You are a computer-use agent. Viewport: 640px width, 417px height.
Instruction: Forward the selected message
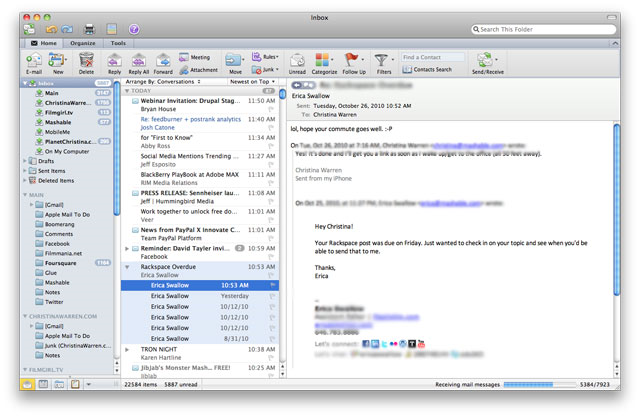163,64
